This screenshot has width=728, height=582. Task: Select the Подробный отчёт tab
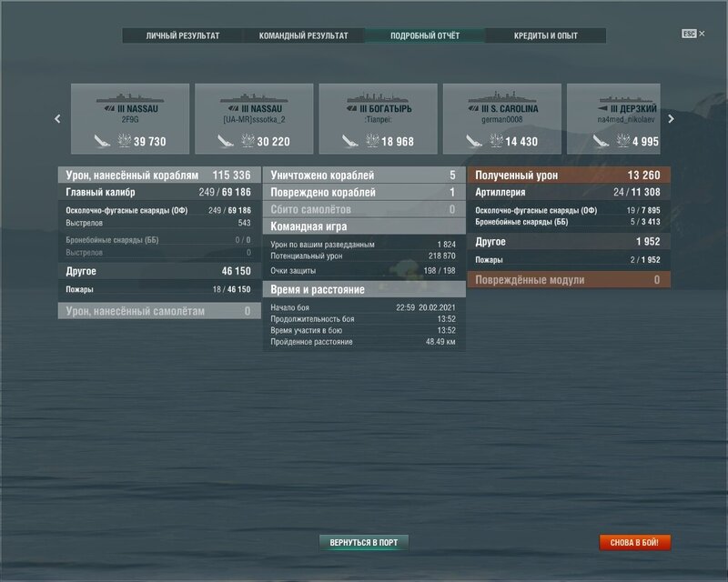click(425, 36)
